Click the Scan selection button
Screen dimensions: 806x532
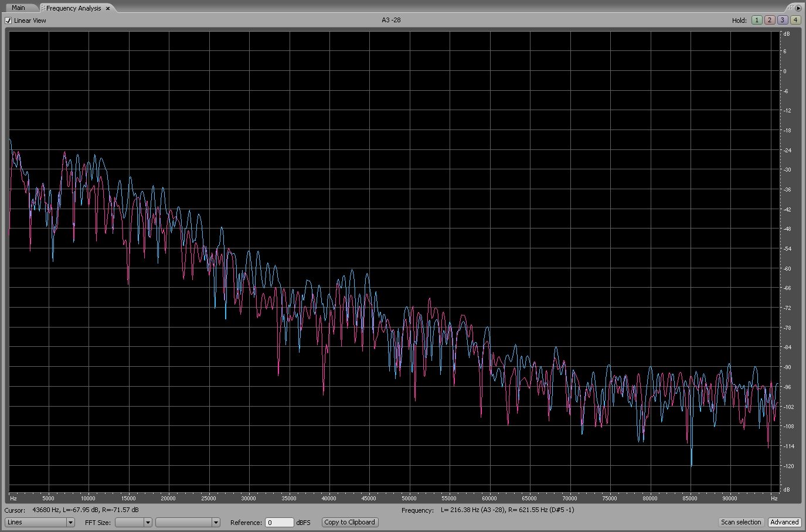coord(740,522)
